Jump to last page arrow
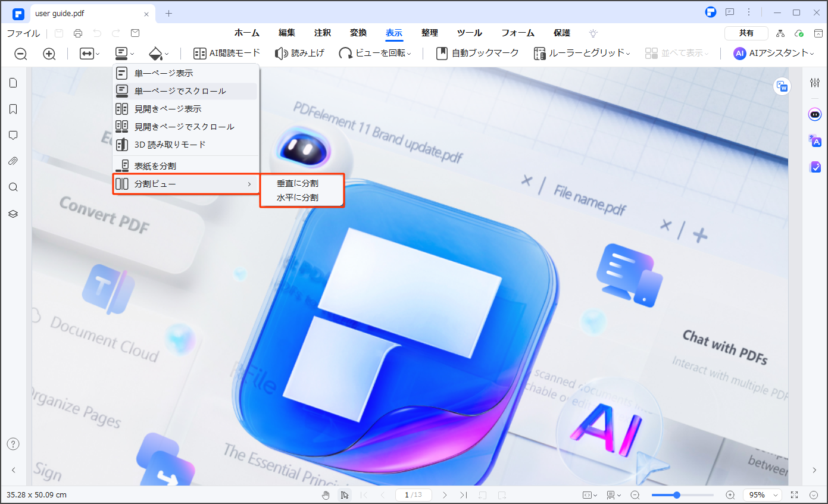 pos(463,495)
